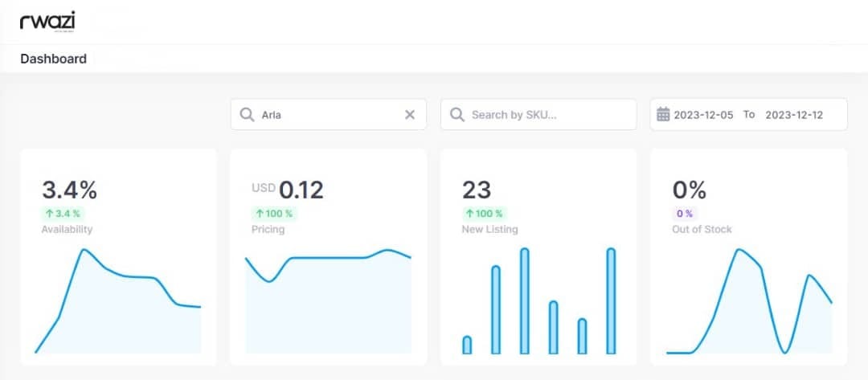The image size is (868, 380).
Task: Open the Pricing USD 0.12 card
Action: coord(328,257)
